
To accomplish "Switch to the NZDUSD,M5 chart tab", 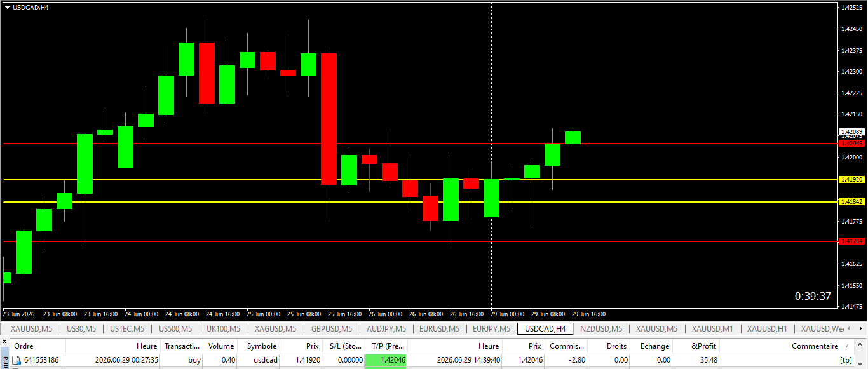I will click(x=600, y=328).
